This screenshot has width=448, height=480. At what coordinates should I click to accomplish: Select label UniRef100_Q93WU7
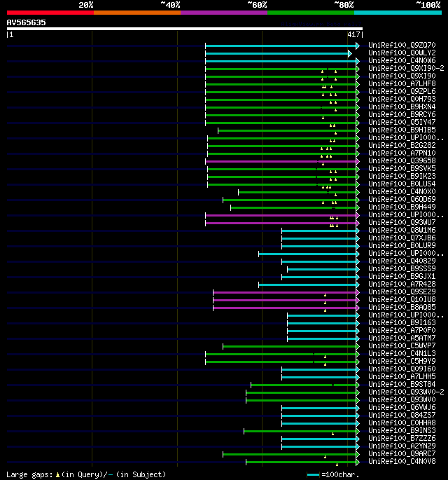click(402, 222)
